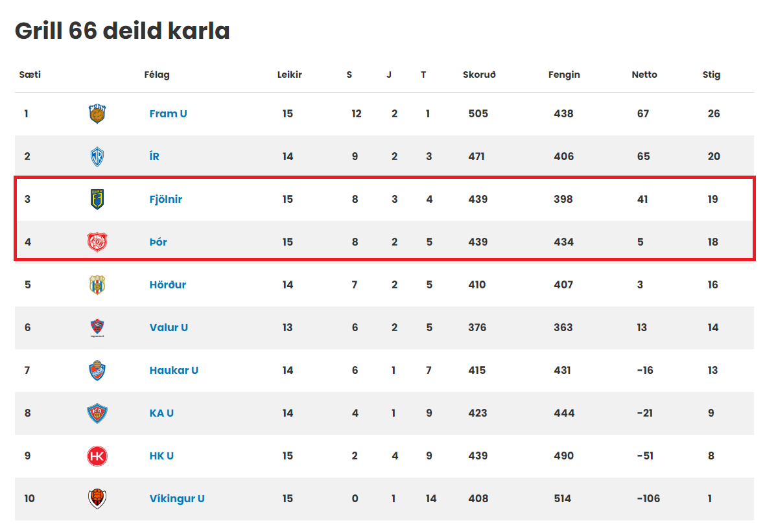Viewport: 765px width, 532px height.
Task: Click the Stig column header
Action: pyautogui.click(x=711, y=75)
